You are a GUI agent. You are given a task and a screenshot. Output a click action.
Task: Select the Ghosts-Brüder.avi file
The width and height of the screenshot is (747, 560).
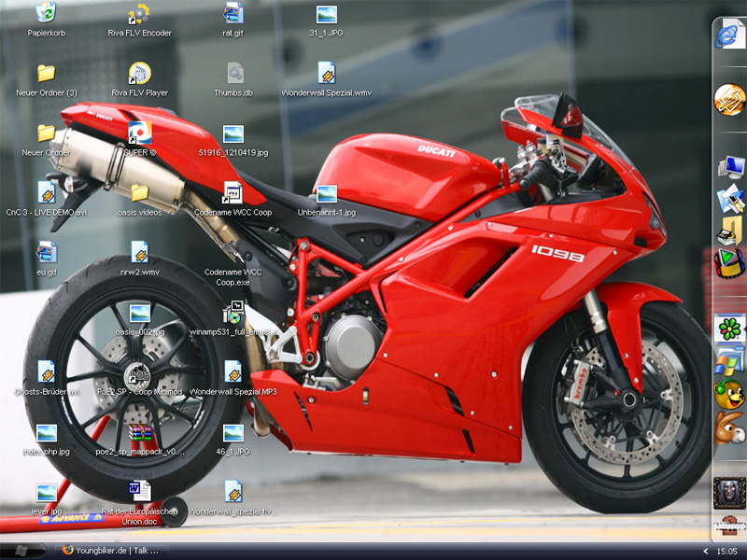[47, 371]
